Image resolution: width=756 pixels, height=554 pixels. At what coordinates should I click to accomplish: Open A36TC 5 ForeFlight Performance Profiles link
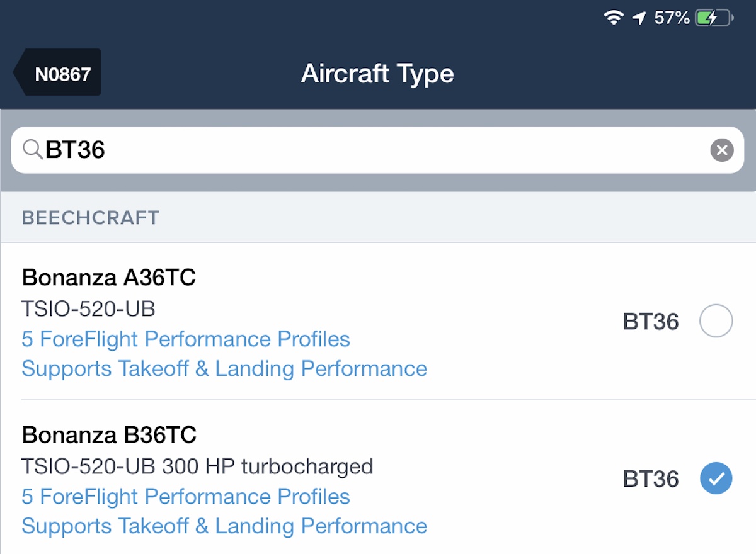[186, 339]
